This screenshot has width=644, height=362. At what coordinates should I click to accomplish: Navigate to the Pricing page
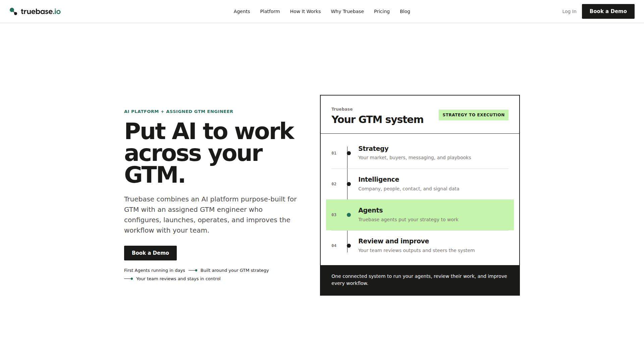coord(382,11)
